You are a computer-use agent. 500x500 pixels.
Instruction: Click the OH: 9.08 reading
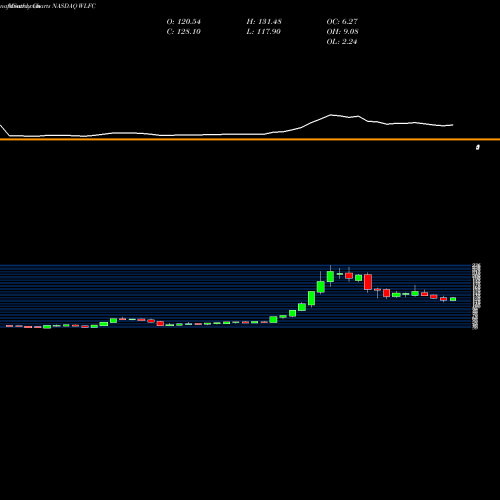coord(342,32)
